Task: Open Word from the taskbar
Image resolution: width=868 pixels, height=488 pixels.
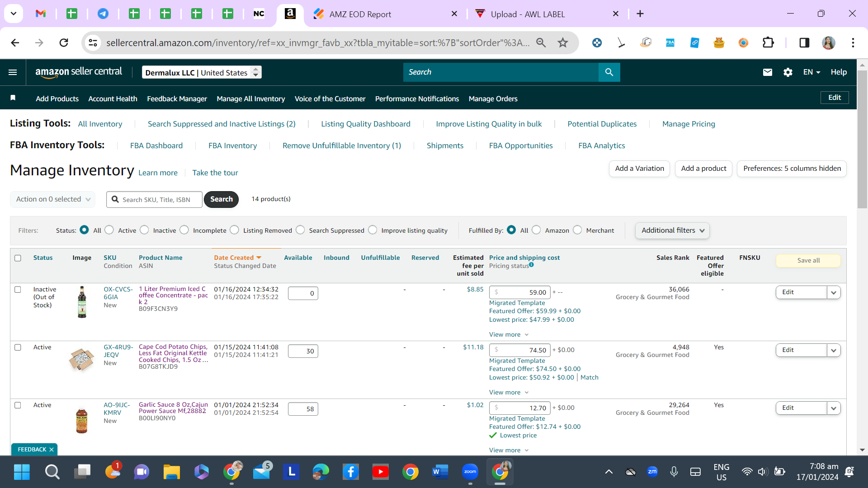Action: [x=440, y=472]
